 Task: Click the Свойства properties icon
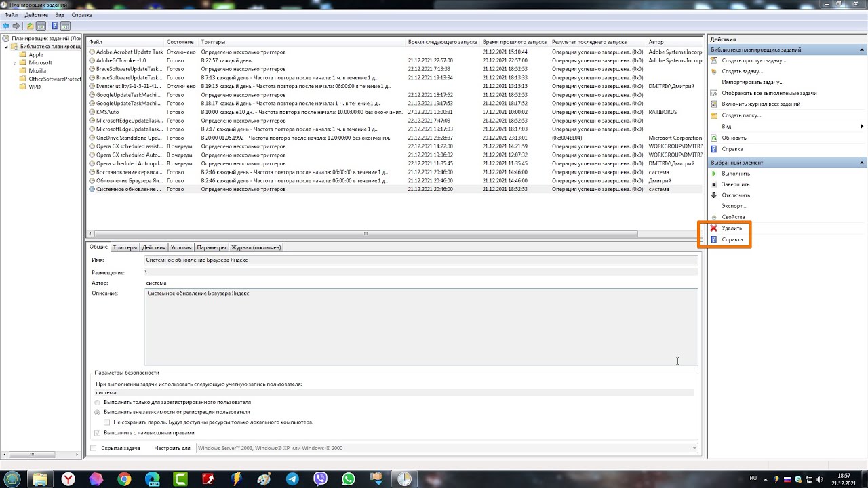[x=714, y=217]
